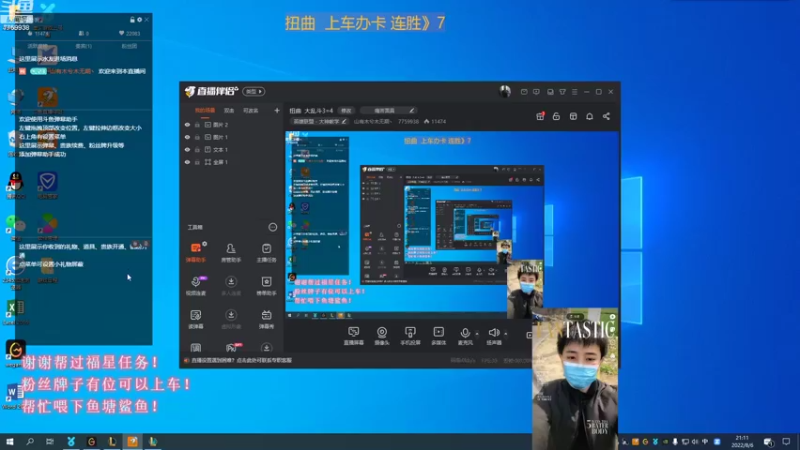Screen dimensions: 800x450
Task: Select the 文本 1 source row
Action: [x=232, y=149]
